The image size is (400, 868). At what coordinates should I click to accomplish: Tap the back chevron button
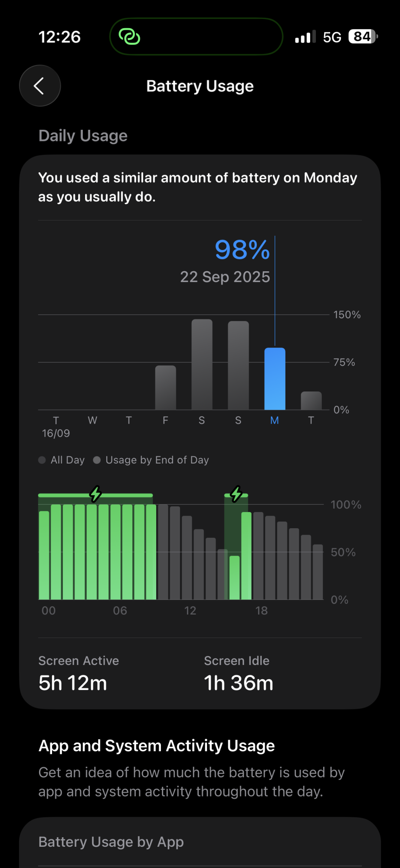[40, 86]
